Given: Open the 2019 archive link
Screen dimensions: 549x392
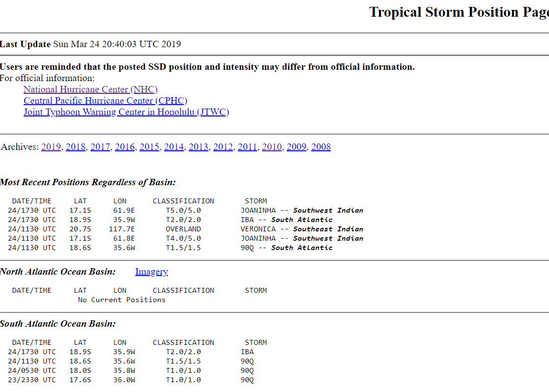Looking at the screenshot, I should (x=51, y=147).
